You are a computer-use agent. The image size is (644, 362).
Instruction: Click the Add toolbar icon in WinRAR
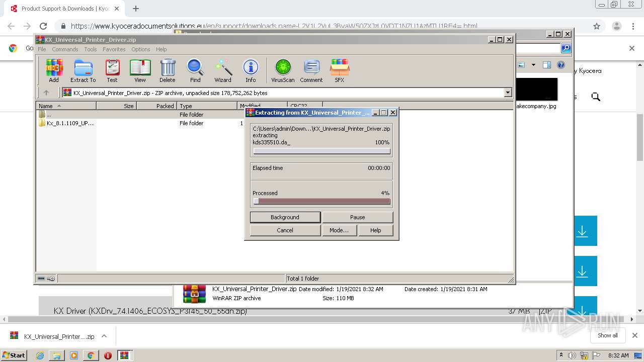54,71
